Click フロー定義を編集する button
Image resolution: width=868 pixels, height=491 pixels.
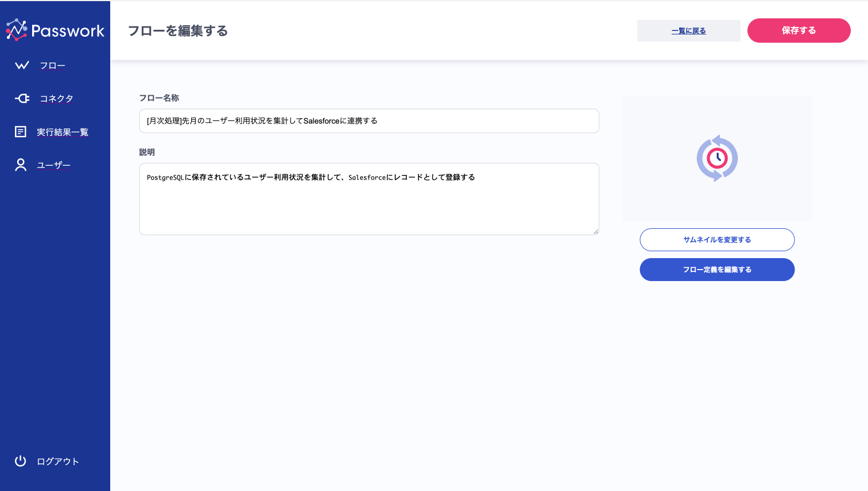click(x=717, y=270)
